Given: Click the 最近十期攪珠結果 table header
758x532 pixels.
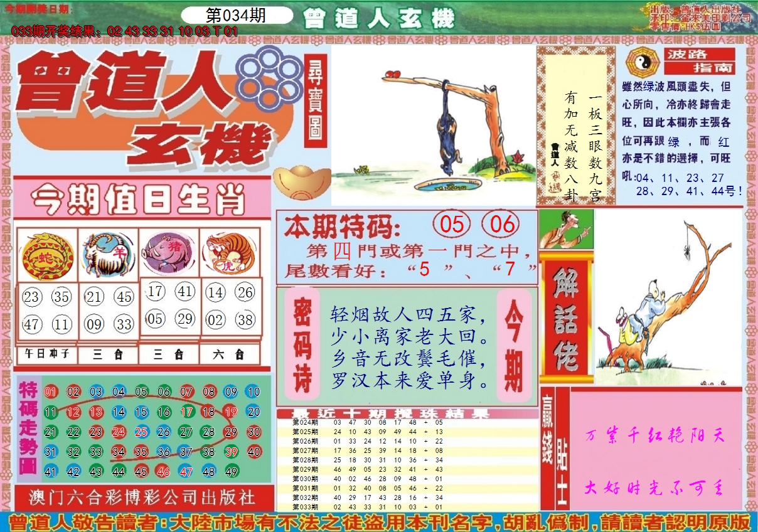Looking at the screenshot, I should [x=408, y=413].
